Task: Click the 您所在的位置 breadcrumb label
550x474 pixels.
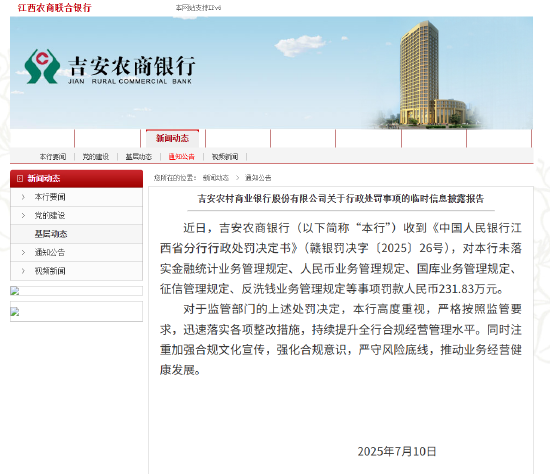Action: [175, 178]
